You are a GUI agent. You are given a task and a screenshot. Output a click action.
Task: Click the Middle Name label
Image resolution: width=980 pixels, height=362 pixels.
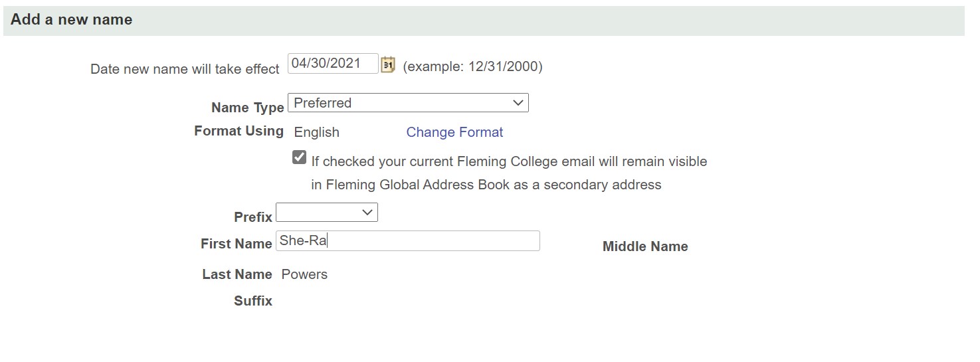644,246
